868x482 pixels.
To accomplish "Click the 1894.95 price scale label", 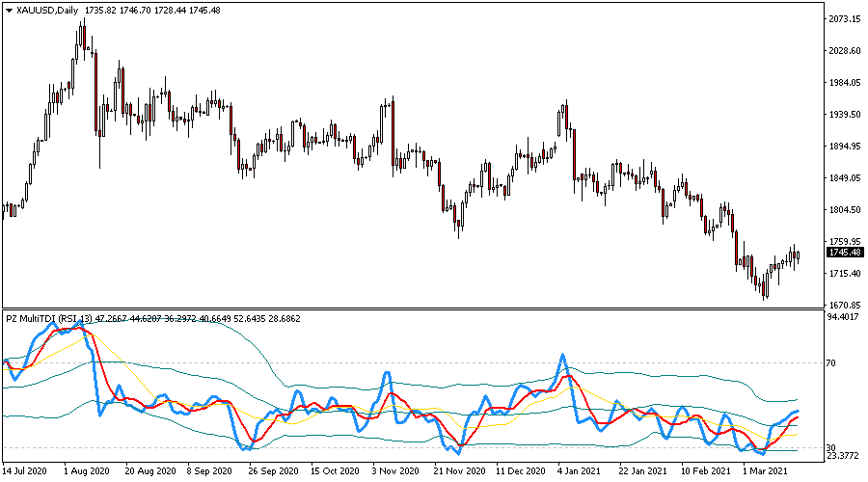I will (x=843, y=147).
